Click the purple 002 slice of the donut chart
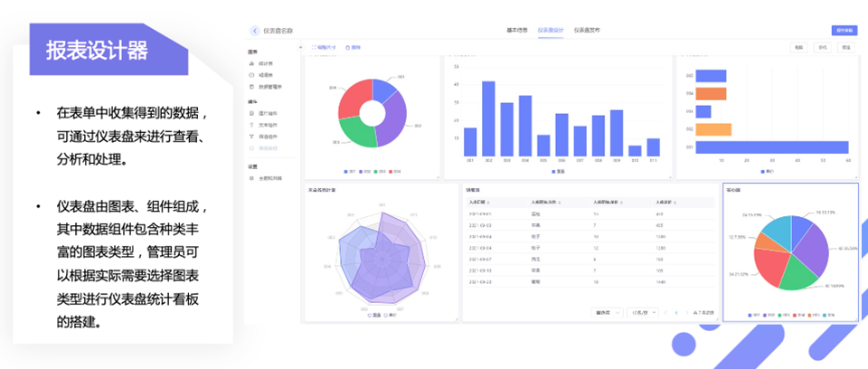Image resolution: width=868 pixels, height=369 pixels. coord(395,118)
